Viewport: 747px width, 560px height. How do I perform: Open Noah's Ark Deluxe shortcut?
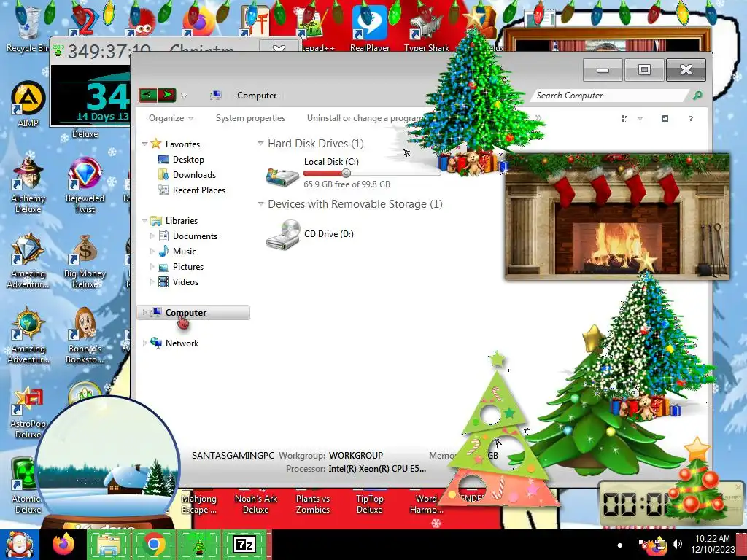click(x=256, y=504)
